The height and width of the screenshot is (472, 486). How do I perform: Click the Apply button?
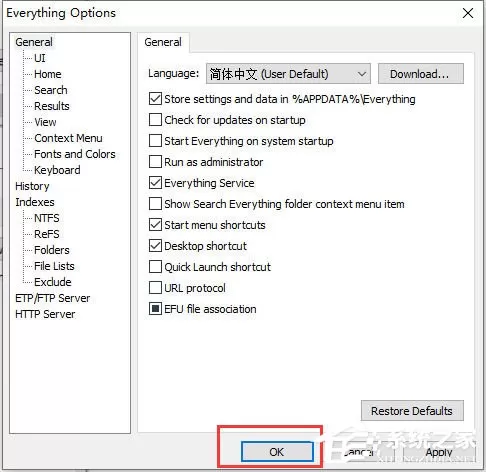[439, 452]
